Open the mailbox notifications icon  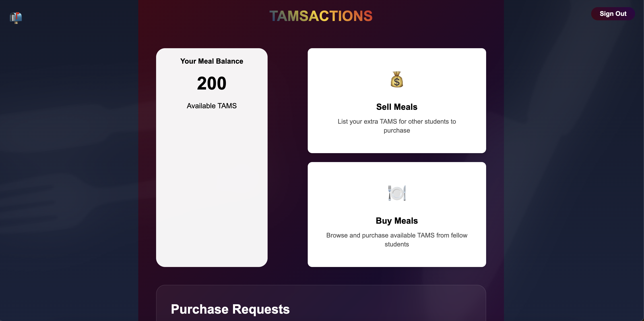point(16,18)
